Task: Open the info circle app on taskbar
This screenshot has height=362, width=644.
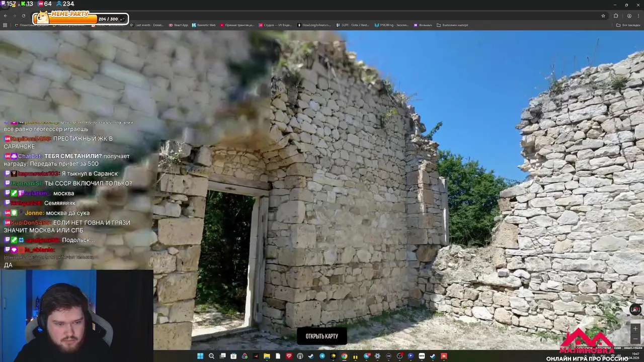Action: 300,356
